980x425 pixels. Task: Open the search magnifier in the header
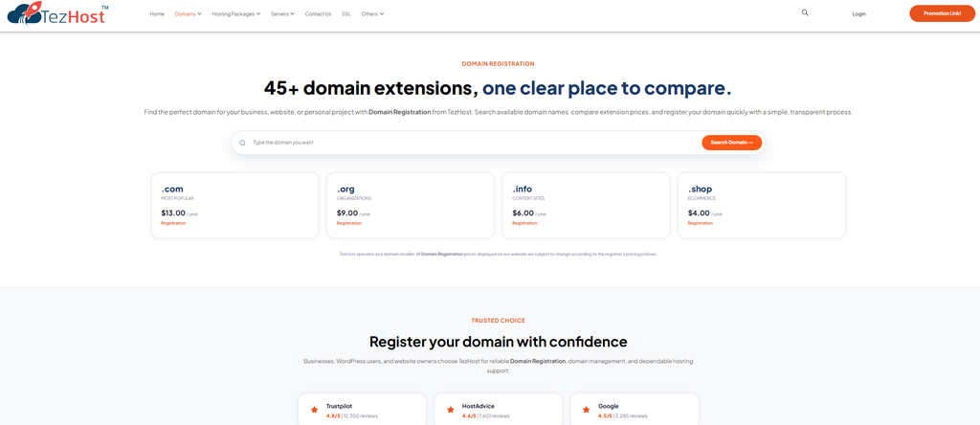click(805, 12)
